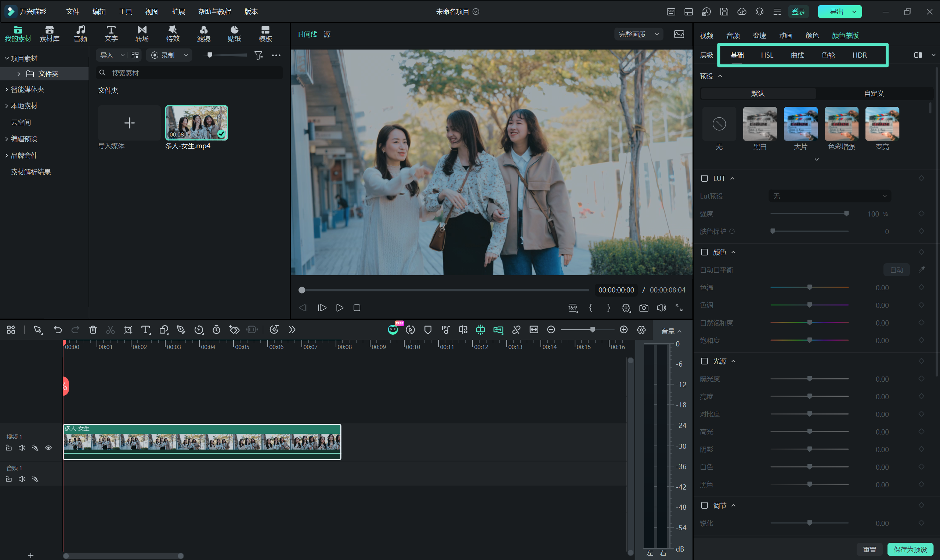This screenshot has width=940, height=560.
Task: Switch to the 曲线 tab
Action: 797,55
